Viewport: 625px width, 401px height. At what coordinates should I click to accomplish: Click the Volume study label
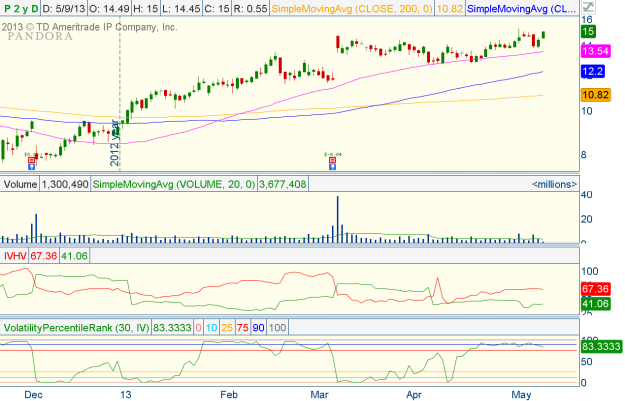[x=19, y=184]
